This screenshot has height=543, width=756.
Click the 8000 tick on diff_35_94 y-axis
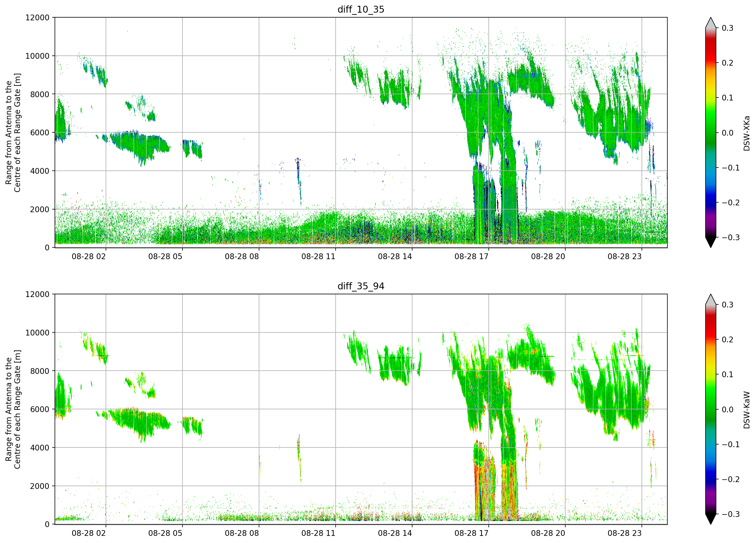point(40,371)
